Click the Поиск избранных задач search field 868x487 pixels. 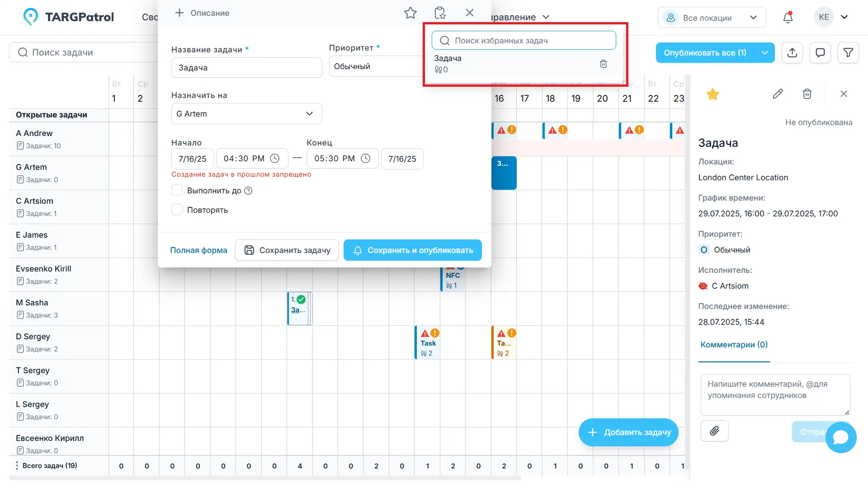[524, 40]
